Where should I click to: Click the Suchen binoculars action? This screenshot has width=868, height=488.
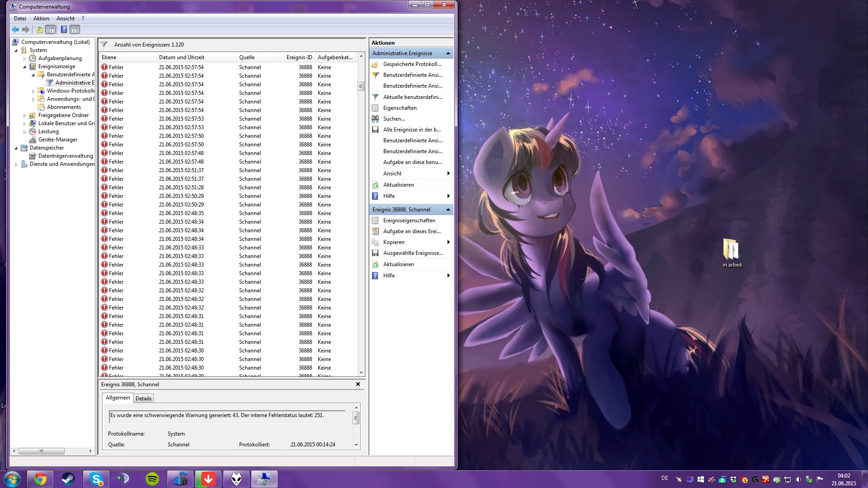tap(394, 119)
